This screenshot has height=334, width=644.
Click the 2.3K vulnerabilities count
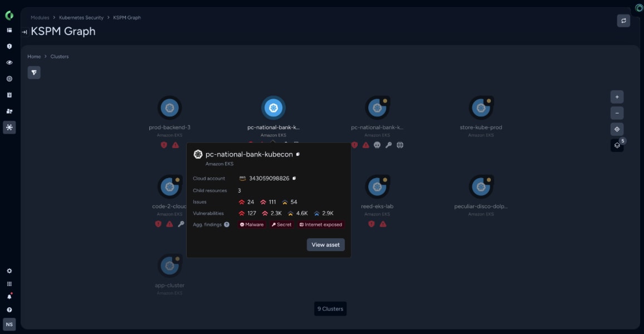[271, 213]
